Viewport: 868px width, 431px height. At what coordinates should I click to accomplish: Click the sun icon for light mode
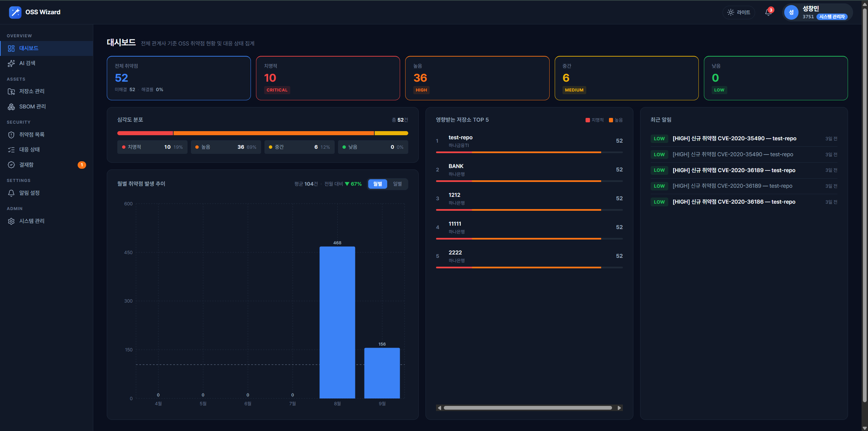click(731, 12)
